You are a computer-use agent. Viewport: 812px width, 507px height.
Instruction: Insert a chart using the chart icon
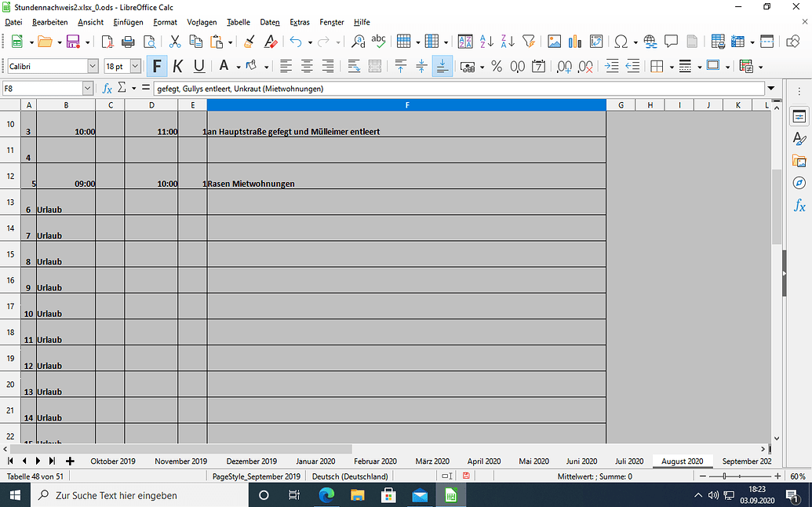[x=576, y=42]
